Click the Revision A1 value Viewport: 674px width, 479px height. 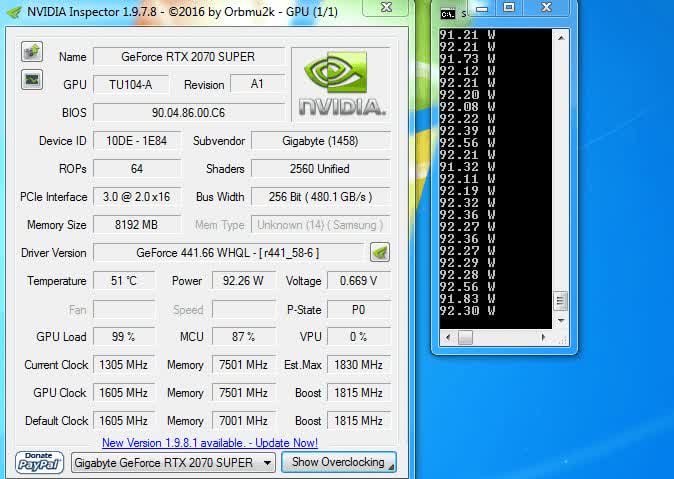[257, 84]
